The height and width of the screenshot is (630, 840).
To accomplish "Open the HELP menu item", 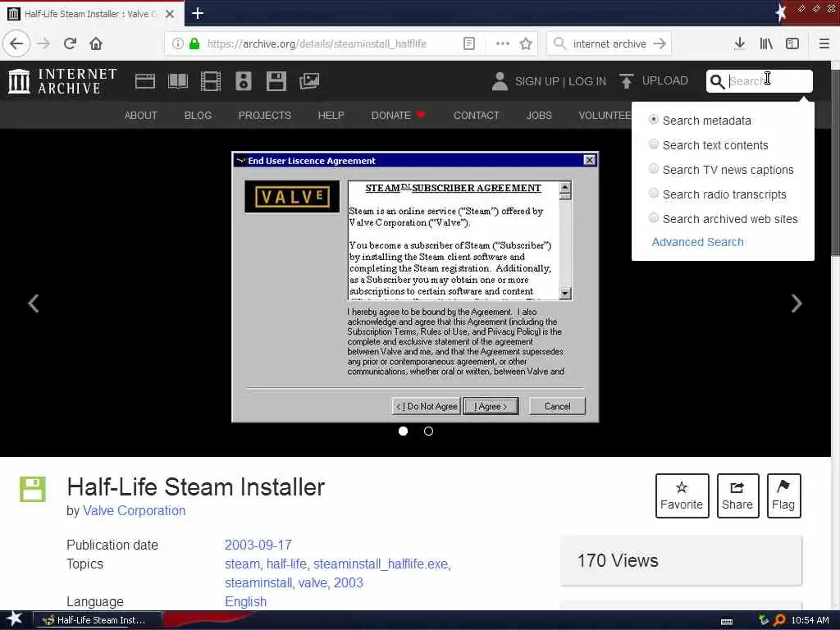I will click(x=331, y=115).
